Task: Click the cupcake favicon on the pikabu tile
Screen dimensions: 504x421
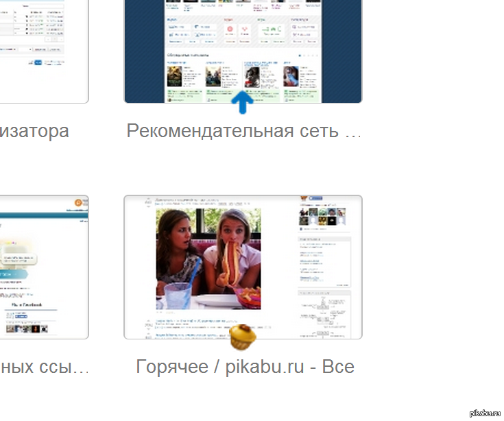Action: coord(242,337)
